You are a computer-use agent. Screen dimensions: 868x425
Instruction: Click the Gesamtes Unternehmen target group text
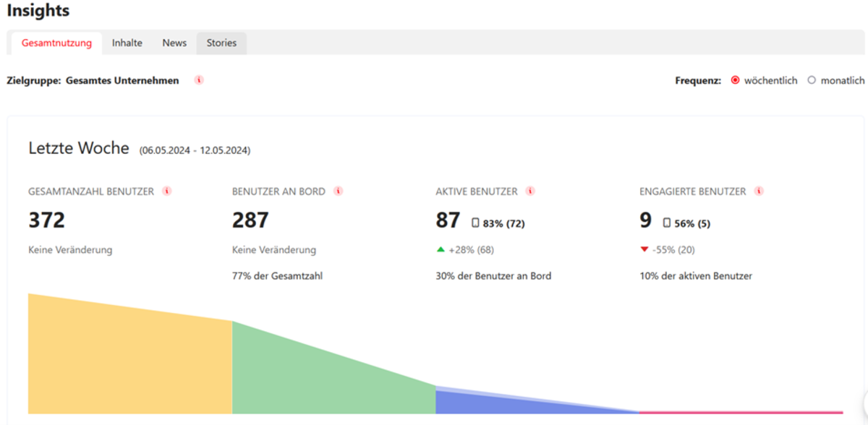tap(122, 80)
